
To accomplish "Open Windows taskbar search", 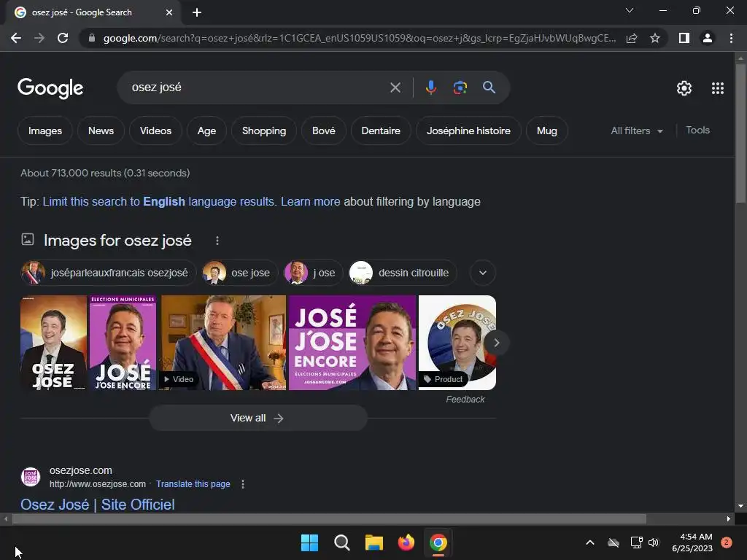I will click(341, 542).
